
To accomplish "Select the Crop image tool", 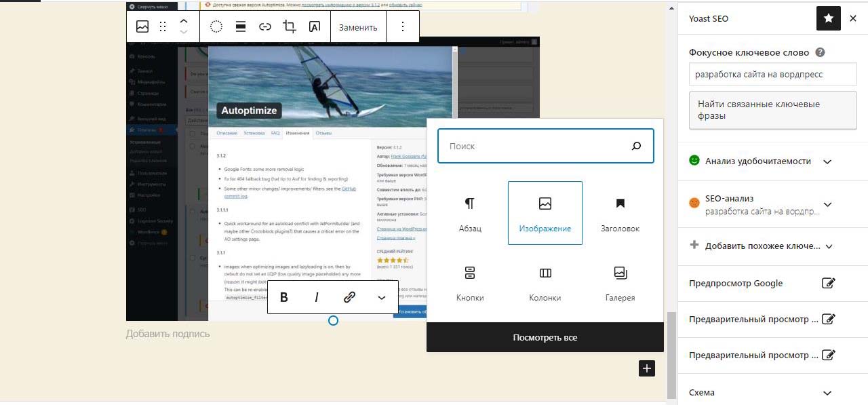I will click(290, 27).
